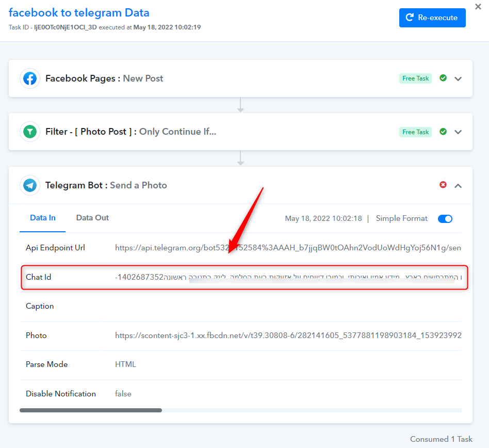Click the Re-execute button

432,18
